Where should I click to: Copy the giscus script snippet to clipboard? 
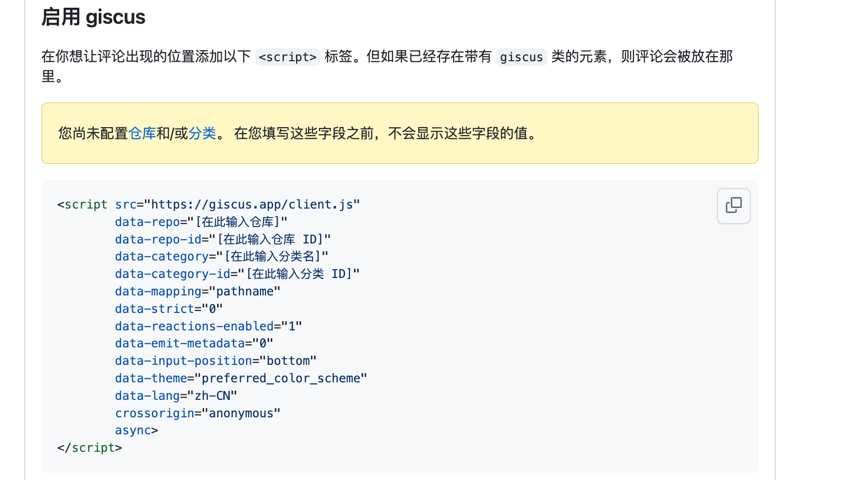coord(733,206)
